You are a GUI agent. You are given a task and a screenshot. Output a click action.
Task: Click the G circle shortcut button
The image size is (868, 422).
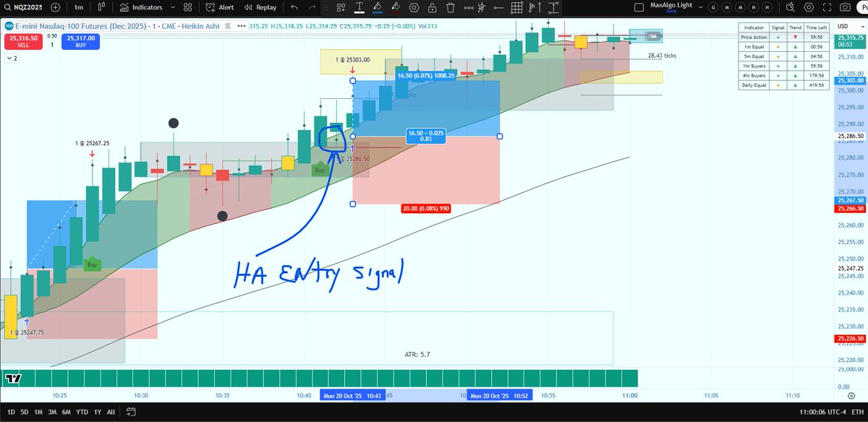pyautogui.click(x=714, y=7)
